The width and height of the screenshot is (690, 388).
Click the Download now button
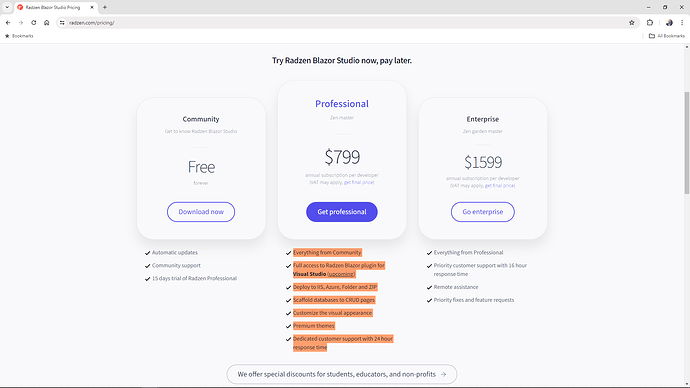click(x=201, y=212)
